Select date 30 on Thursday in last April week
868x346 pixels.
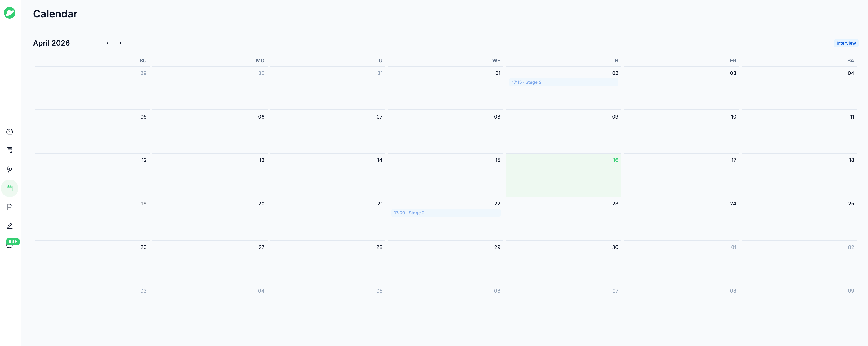[x=615, y=247]
